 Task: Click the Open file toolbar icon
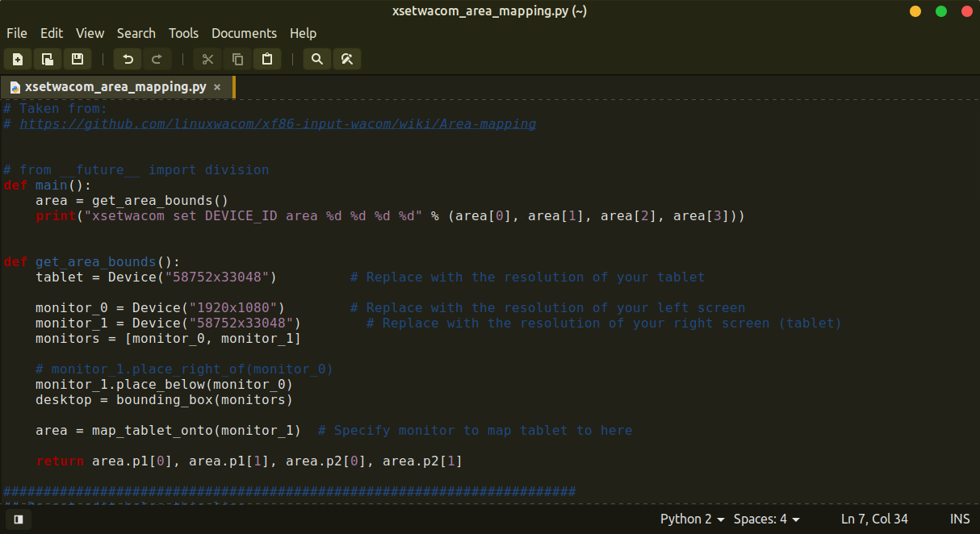48,59
